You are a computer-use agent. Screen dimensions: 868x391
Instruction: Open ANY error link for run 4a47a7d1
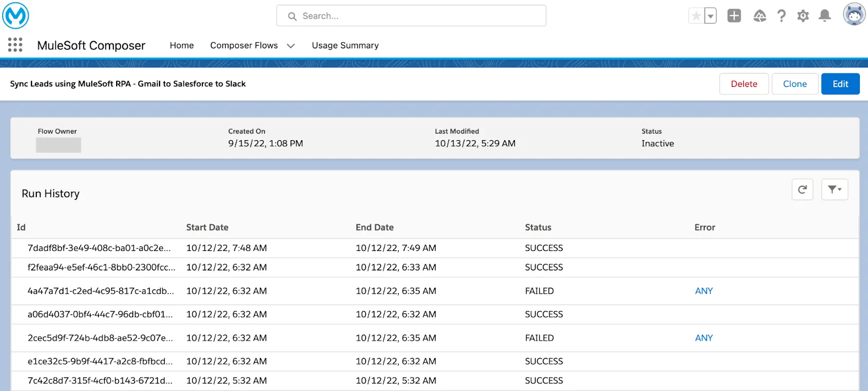tap(704, 291)
